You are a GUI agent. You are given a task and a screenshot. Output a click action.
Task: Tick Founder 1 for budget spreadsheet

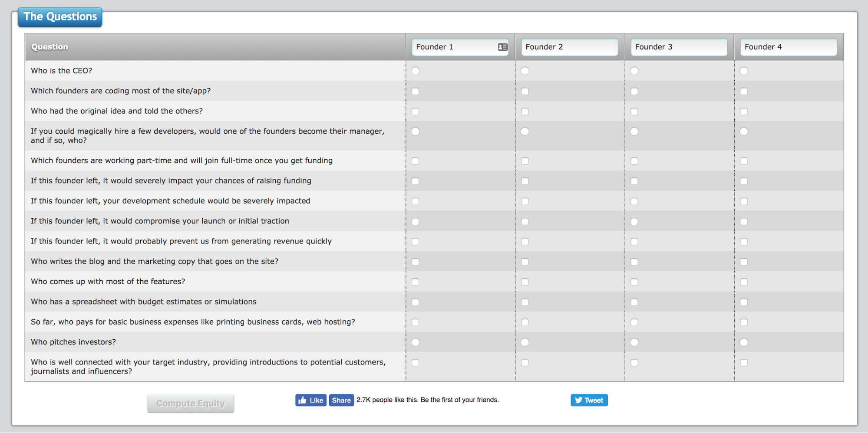click(x=416, y=302)
